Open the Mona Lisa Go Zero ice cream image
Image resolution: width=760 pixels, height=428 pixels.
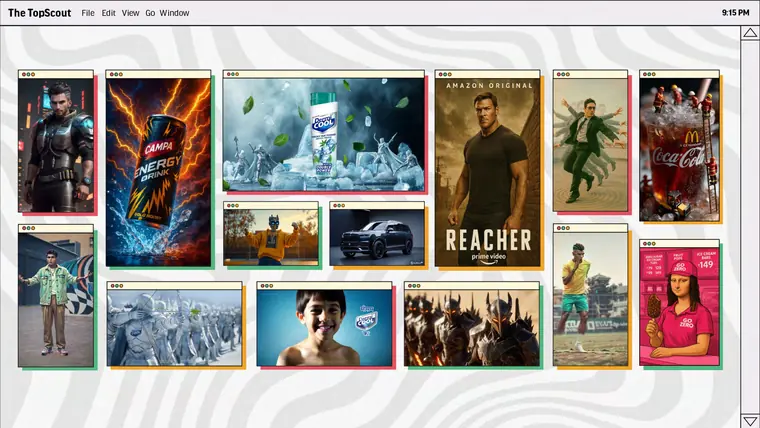679,306
